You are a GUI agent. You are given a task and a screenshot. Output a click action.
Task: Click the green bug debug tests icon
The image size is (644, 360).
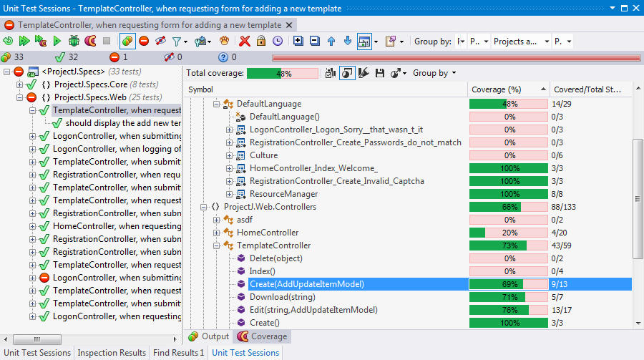74,42
